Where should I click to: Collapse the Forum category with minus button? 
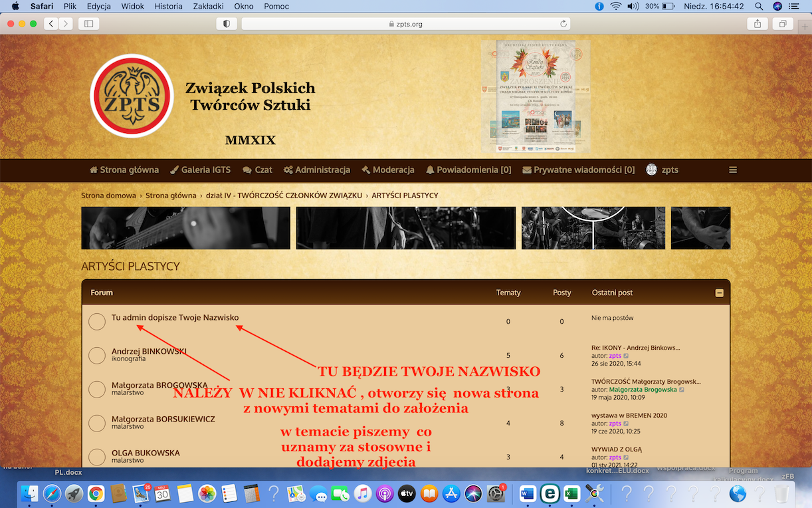click(x=719, y=293)
